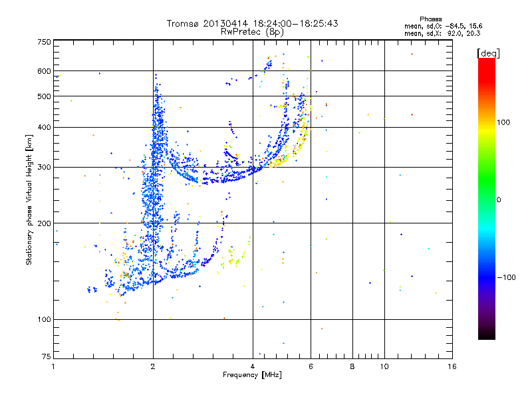532x399 pixels.
Task: Click the colorbar tick label '100'
Action: [x=503, y=122]
